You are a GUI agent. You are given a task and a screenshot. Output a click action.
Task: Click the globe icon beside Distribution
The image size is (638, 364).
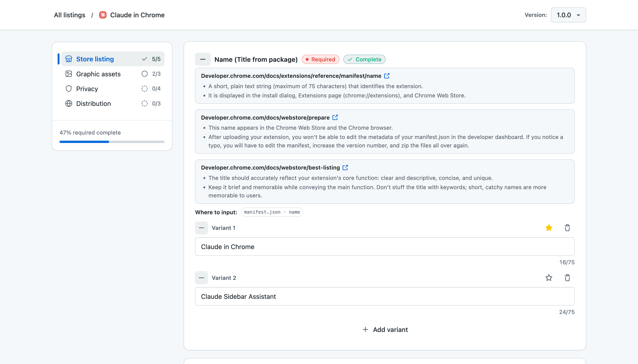[69, 104]
